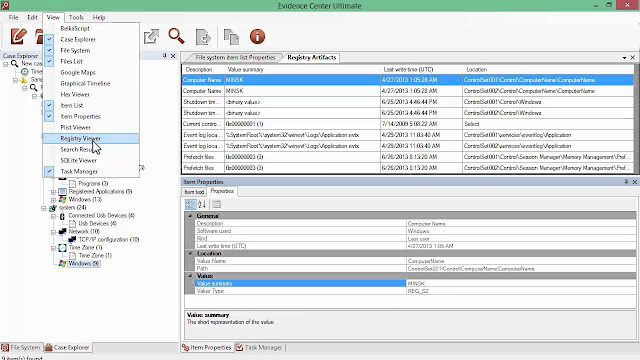Viewport: 640px width, 360px height.
Task: Select Registry Viewer from View menu
Action: tap(91, 138)
